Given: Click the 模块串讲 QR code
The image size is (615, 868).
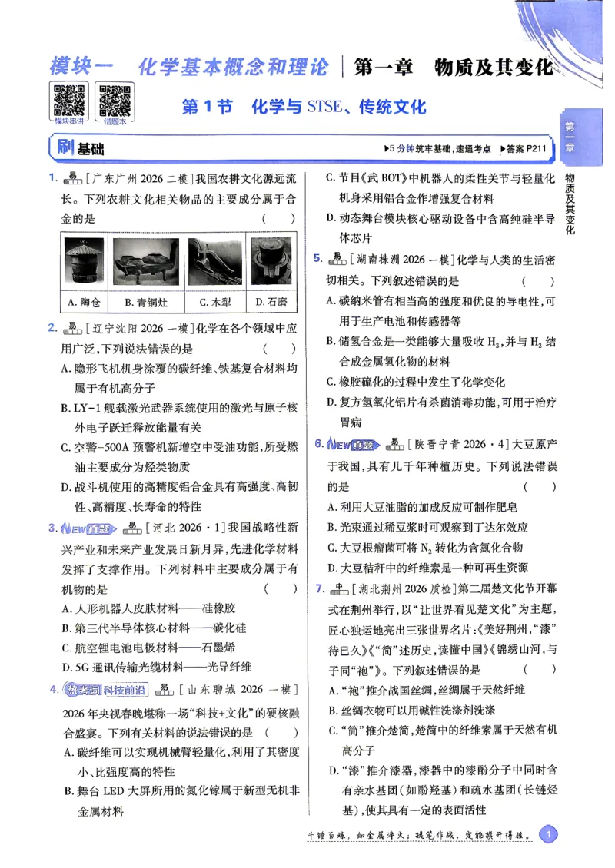Looking at the screenshot, I should 68,101.
